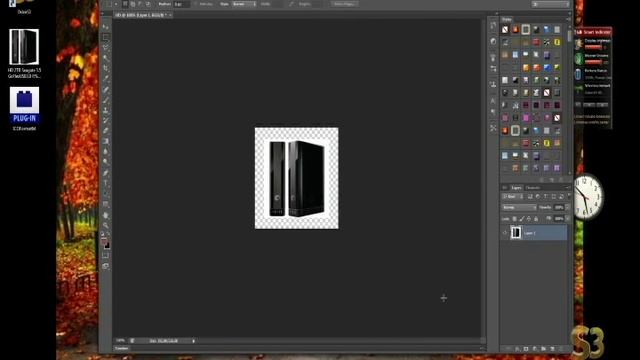The height and width of the screenshot is (360, 640).
Task: Select the Spot Healing Brush tool
Action: [x=106, y=90]
